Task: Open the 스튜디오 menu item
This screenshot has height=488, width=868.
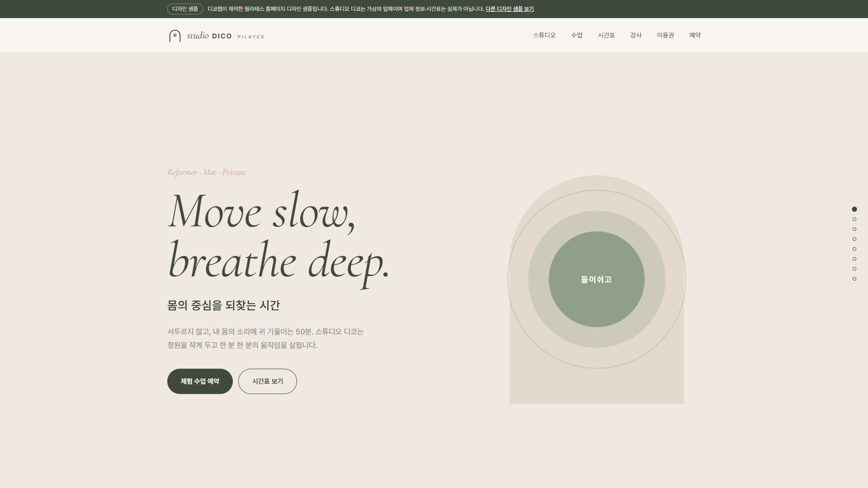Action: click(544, 35)
